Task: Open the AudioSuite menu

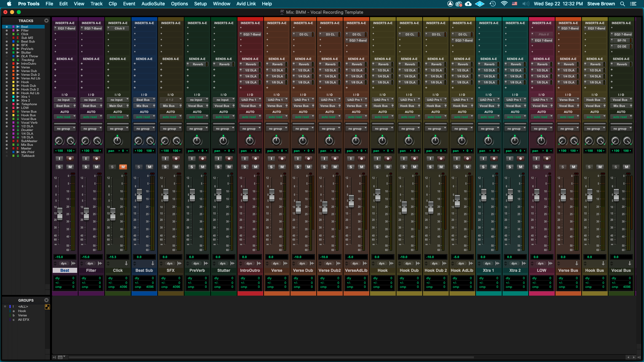Action: coord(153,4)
